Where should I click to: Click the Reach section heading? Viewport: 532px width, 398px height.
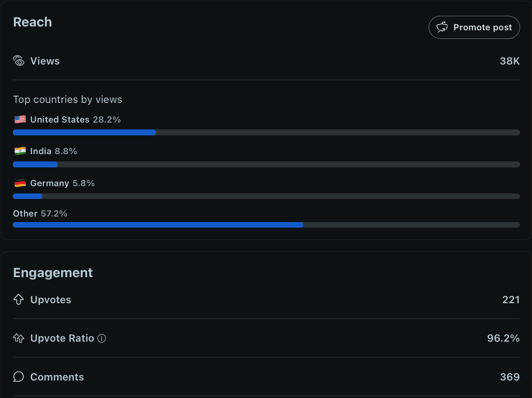pos(32,22)
